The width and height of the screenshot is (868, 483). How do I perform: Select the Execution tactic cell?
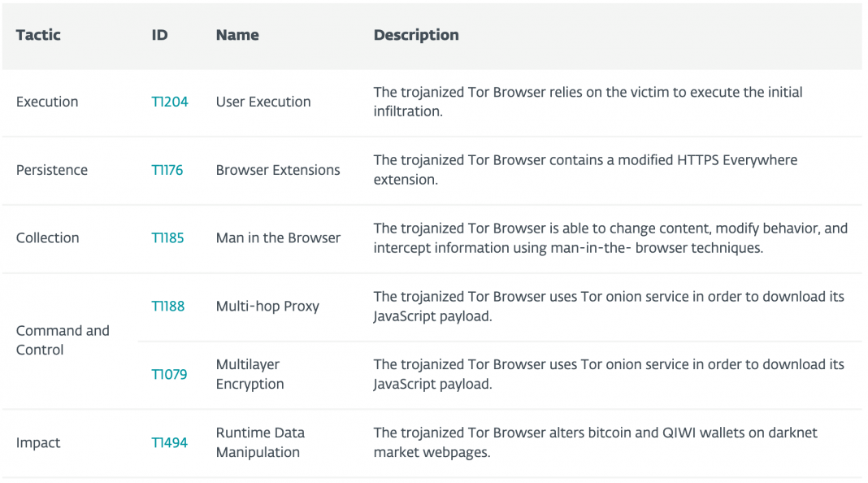[47, 102]
